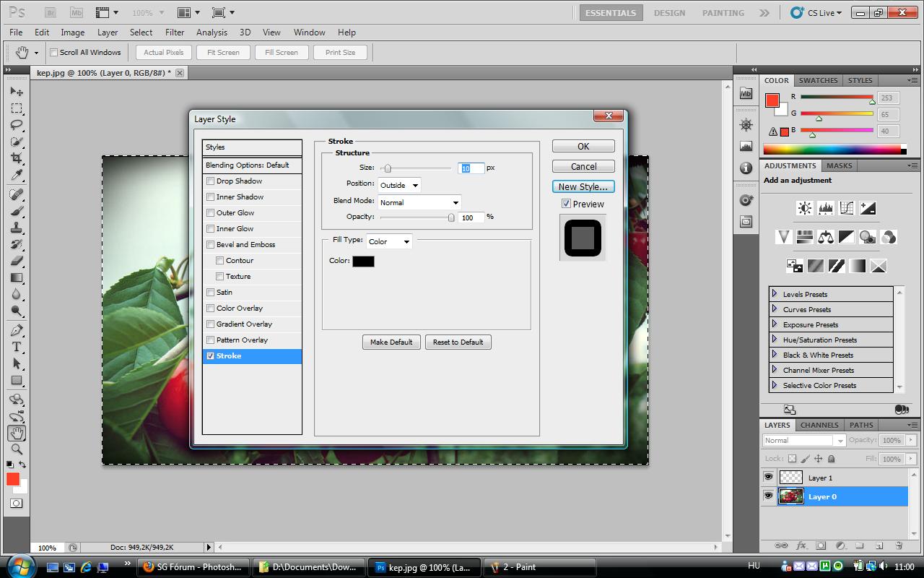The width and height of the screenshot is (924, 578).
Task: Enable the Drop Shadow checkbox
Action: tap(211, 181)
